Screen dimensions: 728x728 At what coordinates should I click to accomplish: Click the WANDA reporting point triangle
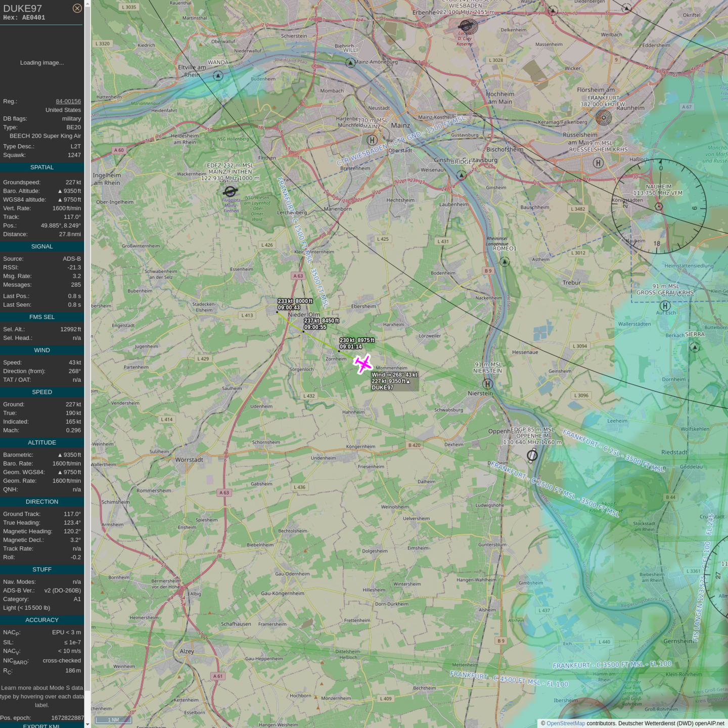point(218,76)
